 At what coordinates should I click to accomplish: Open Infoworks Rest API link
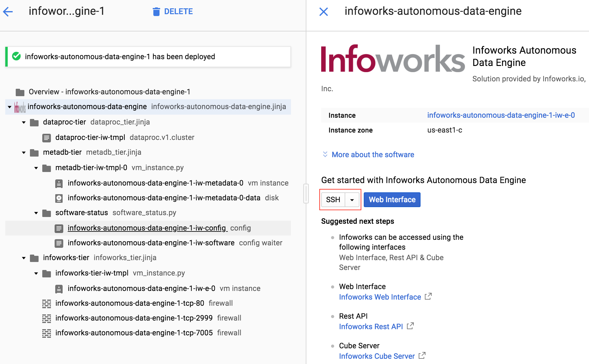tap(371, 326)
